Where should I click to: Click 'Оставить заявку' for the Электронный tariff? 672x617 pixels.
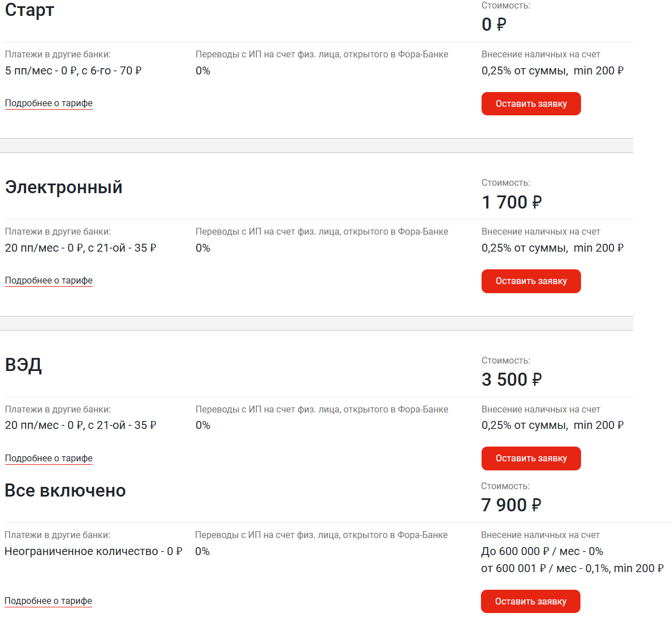pyautogui.click(x=531, y=281)
